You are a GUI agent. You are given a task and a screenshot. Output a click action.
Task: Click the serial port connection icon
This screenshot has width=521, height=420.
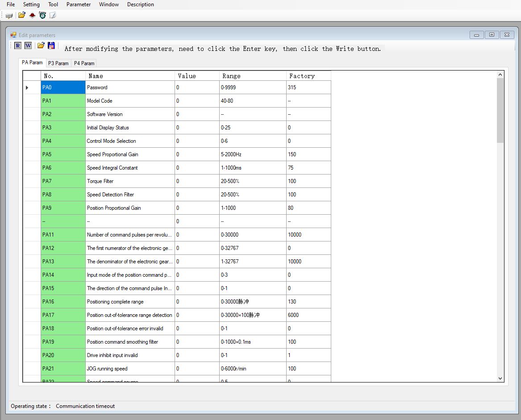coord(9,16)
